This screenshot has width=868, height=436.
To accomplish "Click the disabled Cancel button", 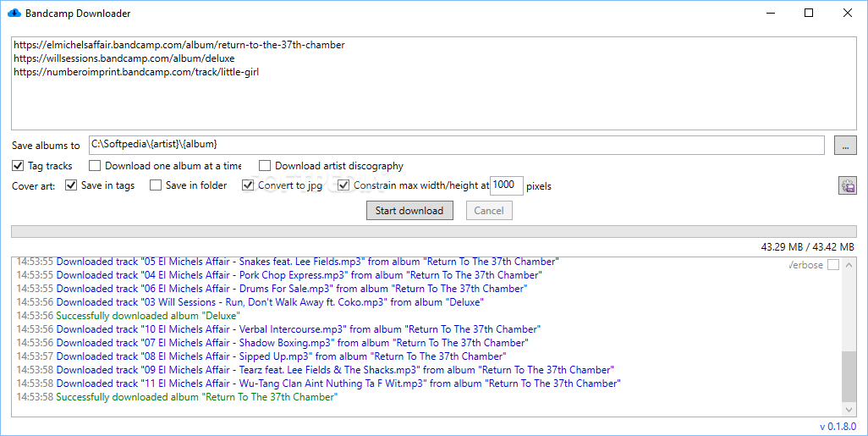I will pos(489,211).
